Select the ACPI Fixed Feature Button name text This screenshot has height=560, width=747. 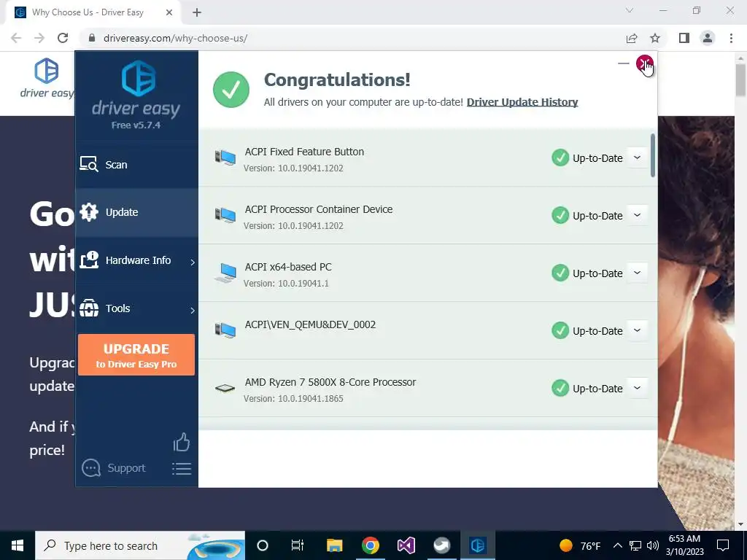(x=304, y=152)
